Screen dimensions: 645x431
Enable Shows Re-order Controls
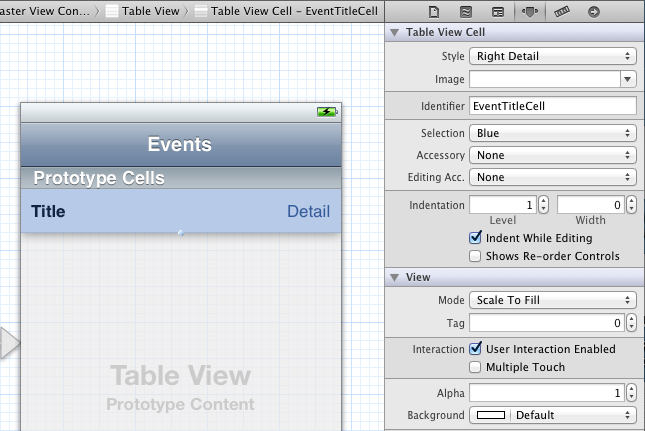pyautogui.click(x=476, y=256)
